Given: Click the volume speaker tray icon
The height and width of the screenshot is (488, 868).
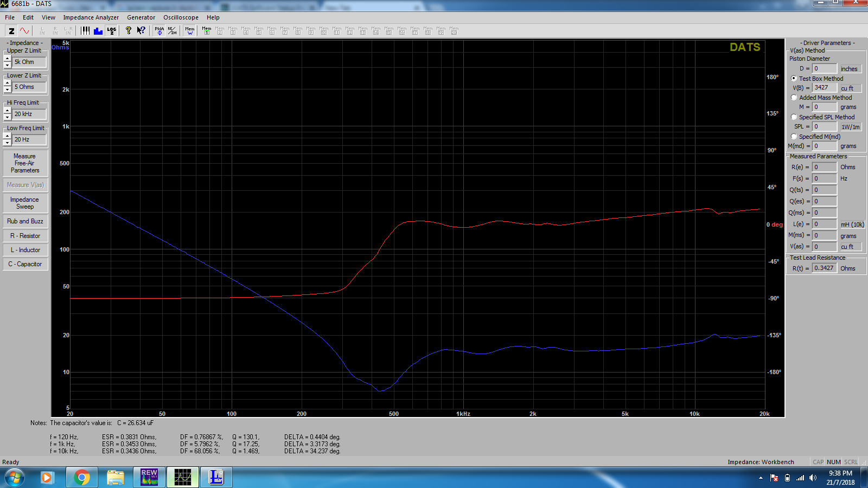Looking at the screenshot, I should pos(813,478).
